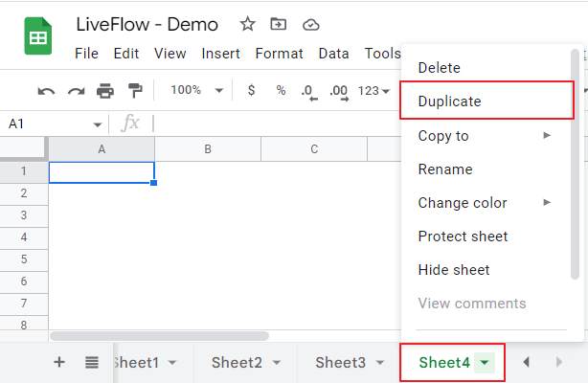Open Sheet2 tab dropdown arrow
This screenshot has width=588, height=383.
pyautogui.click(x=277, y=363)
